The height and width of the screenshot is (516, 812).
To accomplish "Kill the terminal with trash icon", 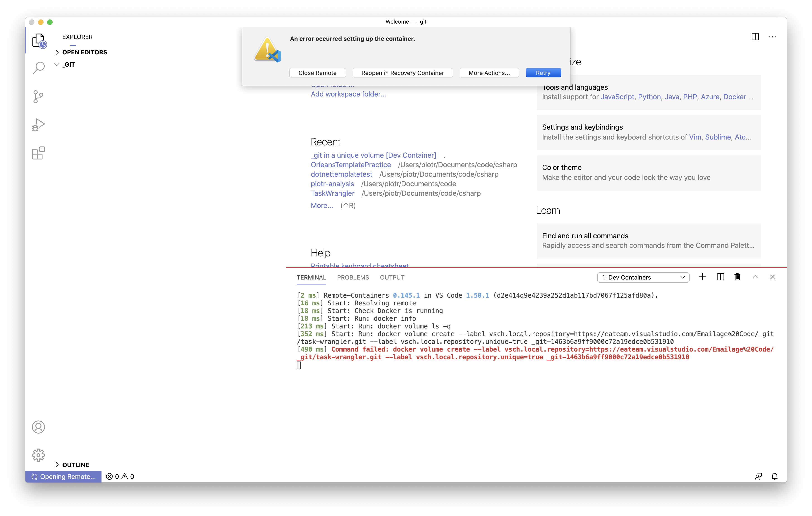I will (x=737, y=277).
